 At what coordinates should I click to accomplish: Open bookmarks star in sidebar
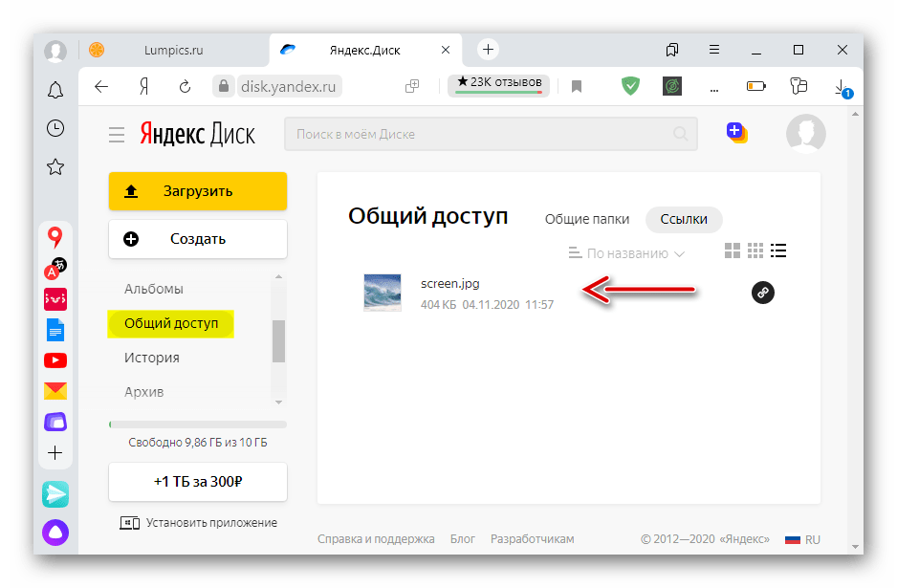point(55,167)
